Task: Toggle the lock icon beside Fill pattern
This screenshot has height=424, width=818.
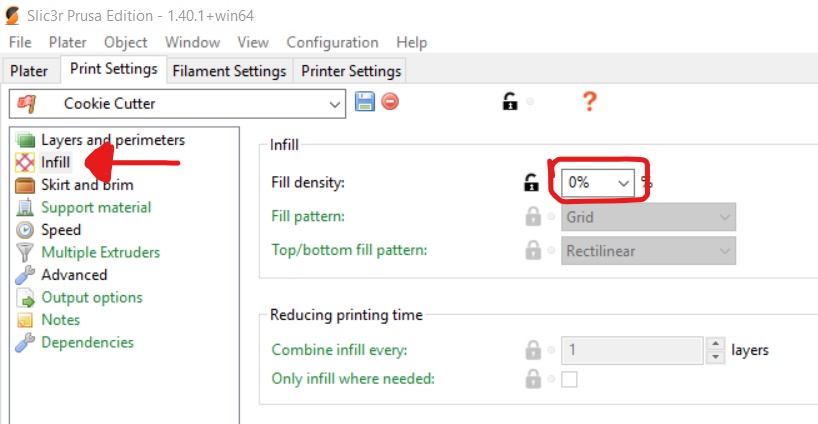Action: (x=533, y=216)
